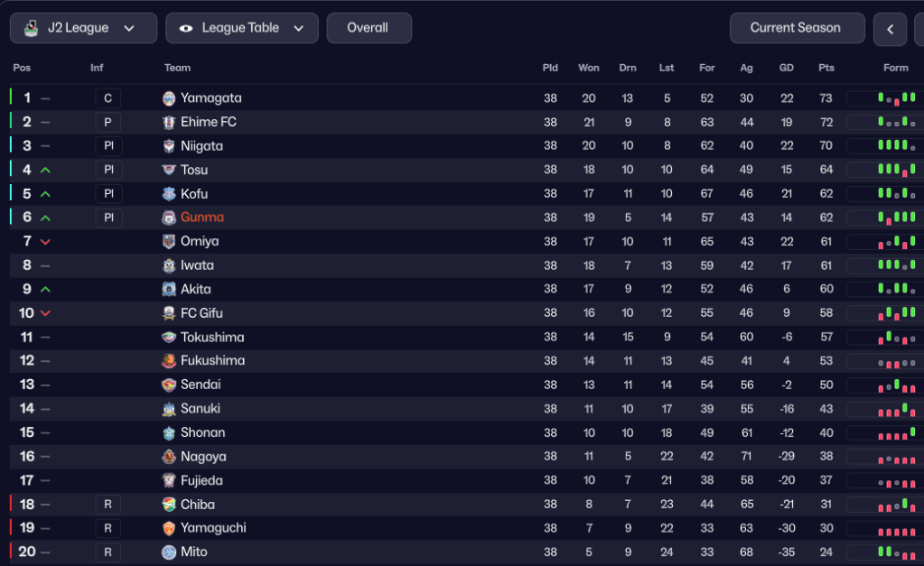Open the J2 League competition dropdown

[x=83, y=28]
